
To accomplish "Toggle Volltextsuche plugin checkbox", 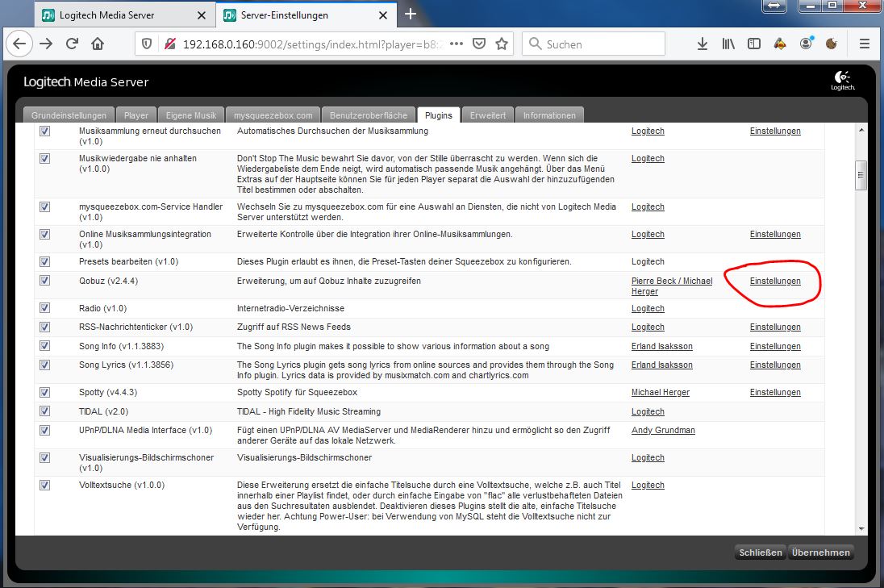I will point(44,485).
